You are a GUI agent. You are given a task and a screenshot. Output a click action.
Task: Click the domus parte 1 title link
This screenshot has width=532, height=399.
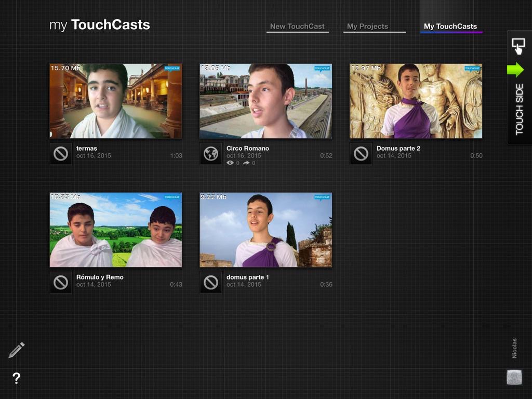tap(248, 277)
